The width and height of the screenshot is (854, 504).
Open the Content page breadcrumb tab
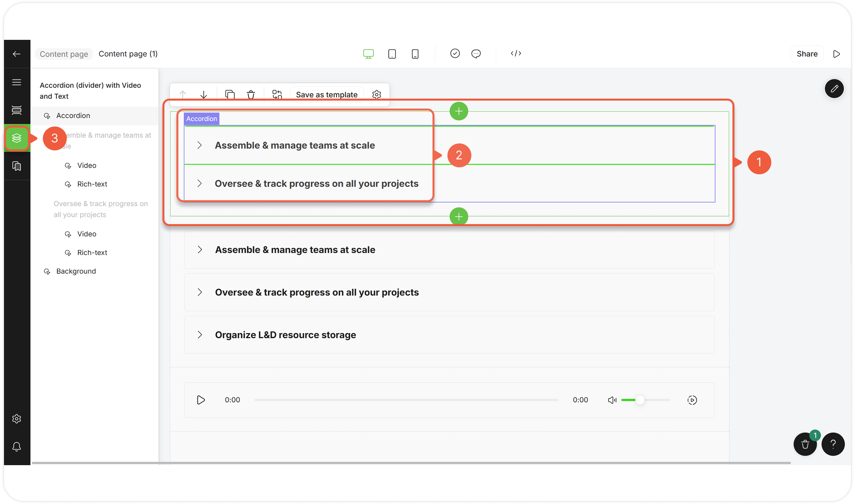(x=64, y=54)
